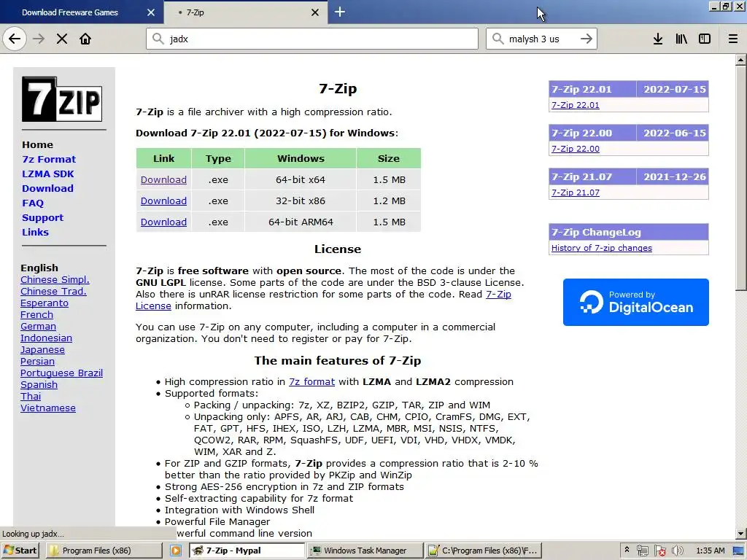The width and height of the screenshot is (747, 560).
Task: Open the 7z Format page
Action: tap(49, 159)
